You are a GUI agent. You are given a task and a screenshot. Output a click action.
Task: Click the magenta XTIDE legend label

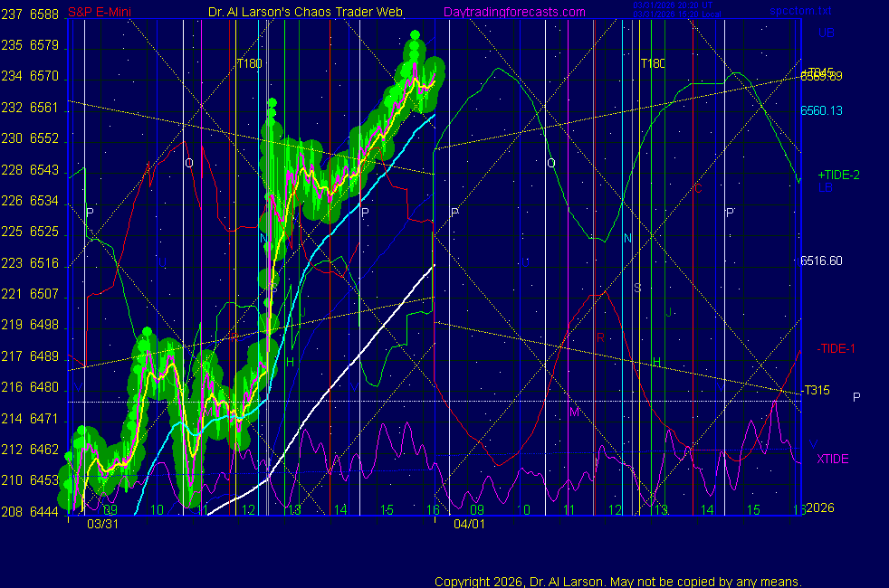[x=833, y=459]
